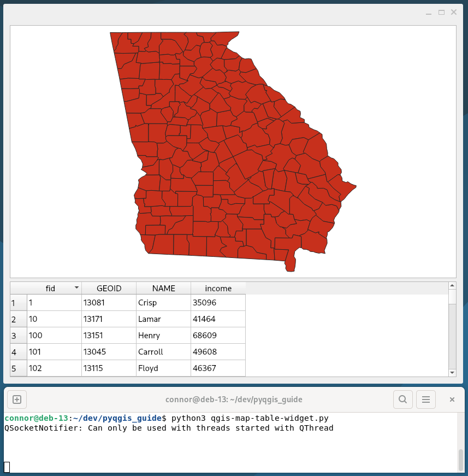Click the table scrollbar down arrow
This screenshot has width=468, height=476.
(x=452, y=372)
